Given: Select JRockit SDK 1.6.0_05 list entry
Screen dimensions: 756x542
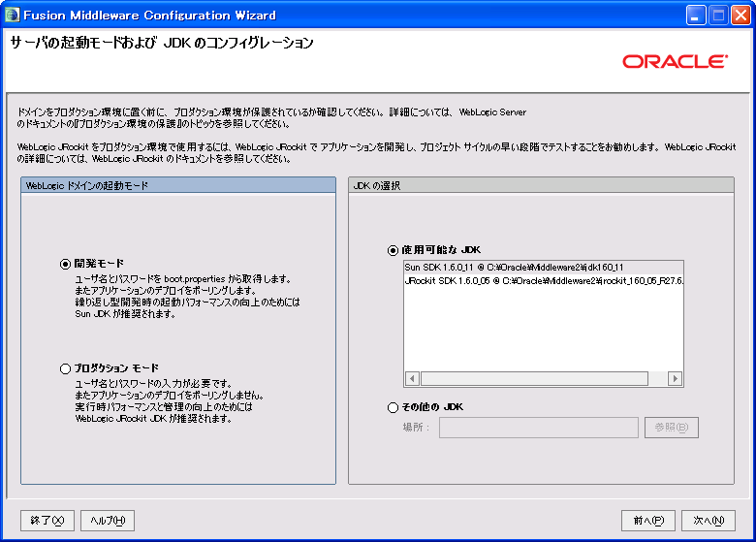Looking at the screenshot, I should (544, 280).
